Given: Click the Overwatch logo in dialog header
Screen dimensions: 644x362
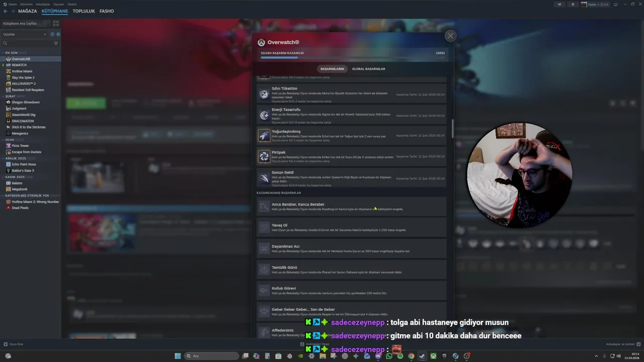Looking at the screenshot, I should (x=261, y=43).
